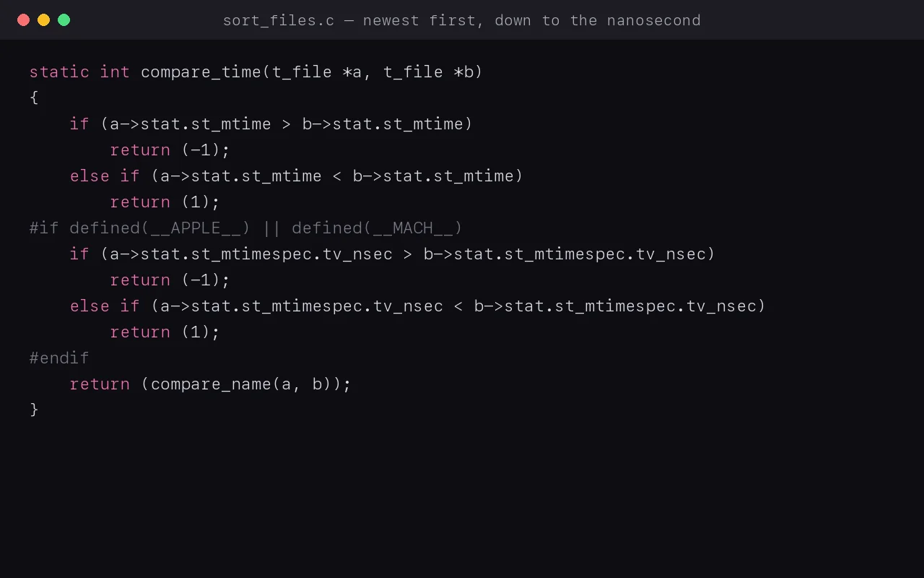Click the first tv_nsec greater-than comparison line
Screen dimensions: 924x578
393,254
